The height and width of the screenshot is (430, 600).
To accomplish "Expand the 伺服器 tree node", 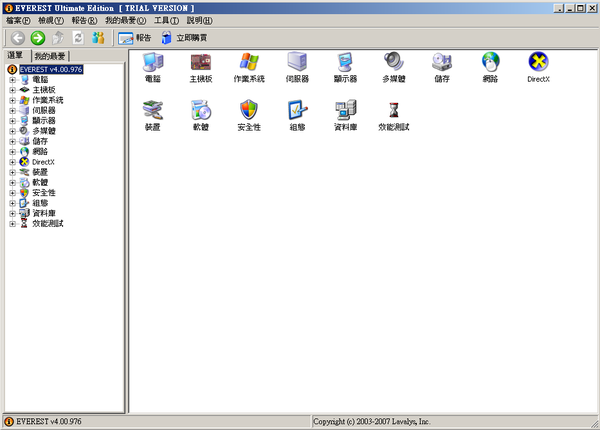I will pos(13,111).
